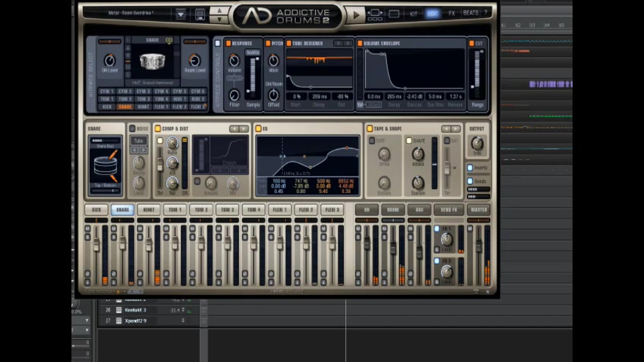Click the Room Level knob
This screenshot has width=644, height=362.
195,60
